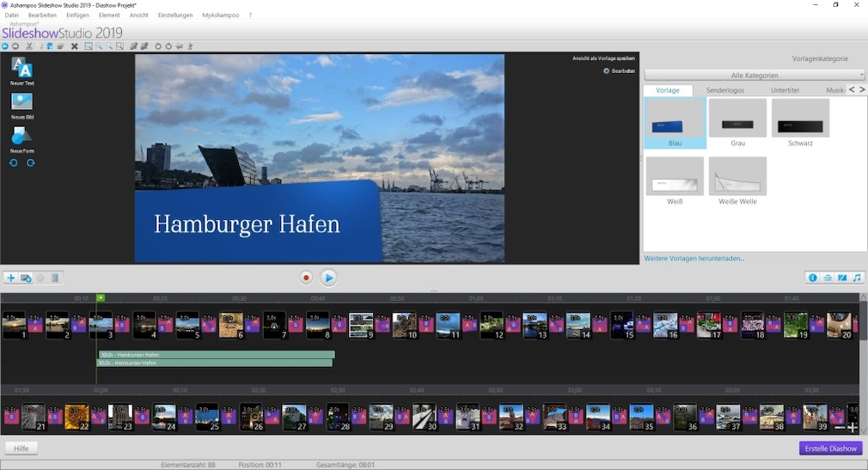Click the green timeline playhead marker
The width and height of the screenshot is (868, 470).
click(x=101, y=298)
